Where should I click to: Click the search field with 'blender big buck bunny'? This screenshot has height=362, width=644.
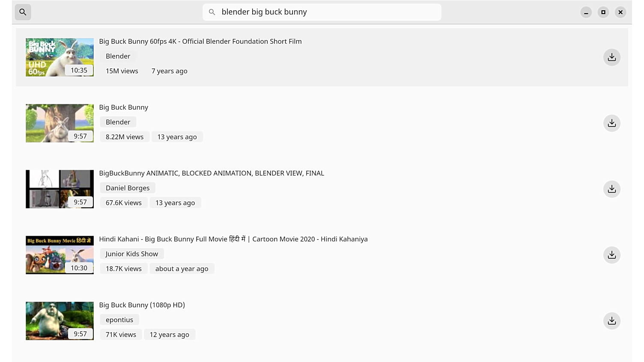tap(325, 12)
